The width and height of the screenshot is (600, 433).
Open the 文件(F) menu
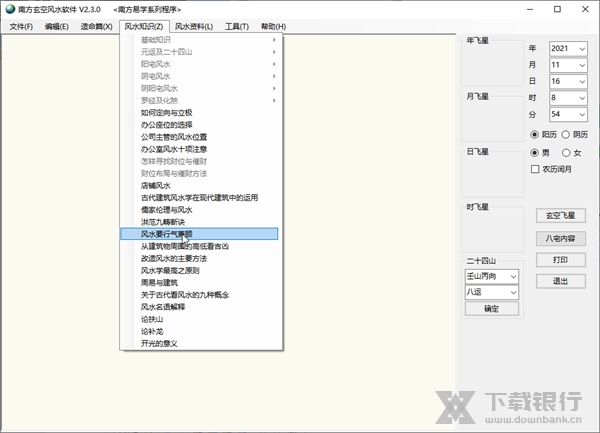(x=21, y=26)
